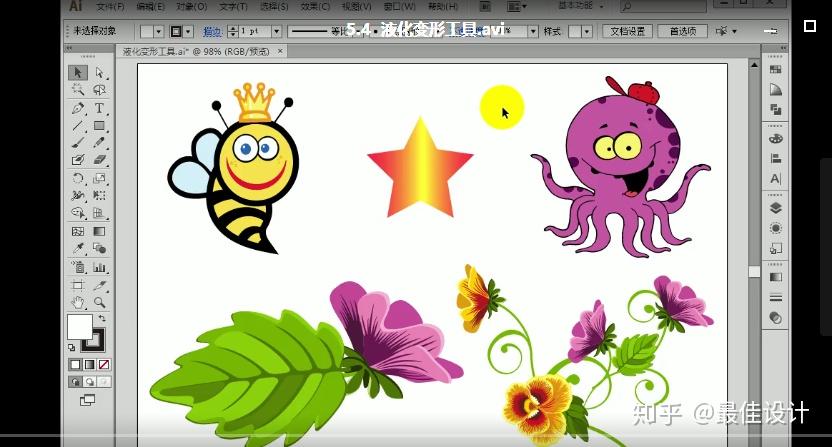Select the Eyedropper tool
Image resolution: width=832 pixels, height=447 pixels.
tap(78, 248)
